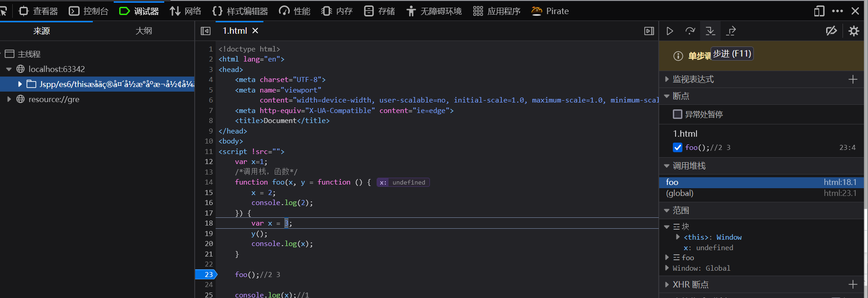Open the 性能 performance tab
The width and height of the screenshot is (868, 298).
(294, 11)
